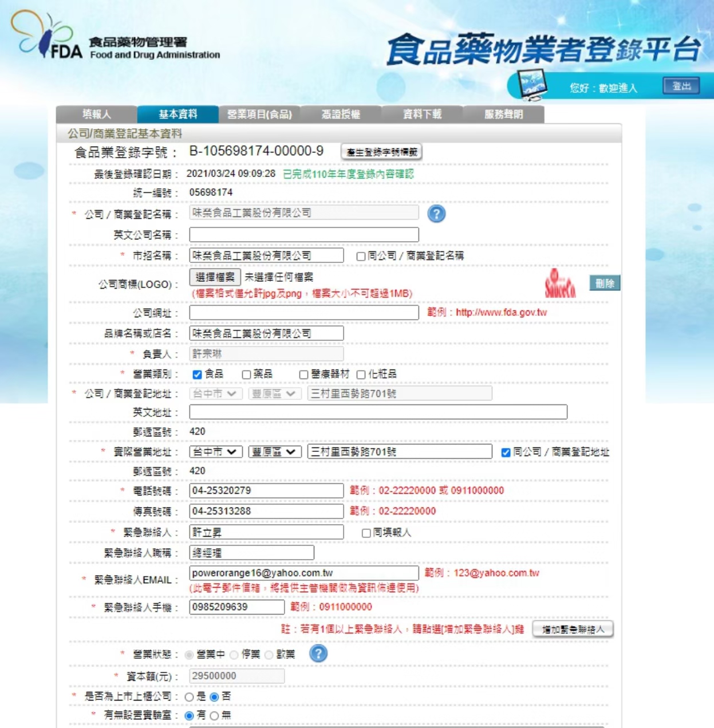Click the company website input field
Image resolution: width=714 pixels, height=728 pixels.
click(x=304, y=312)
